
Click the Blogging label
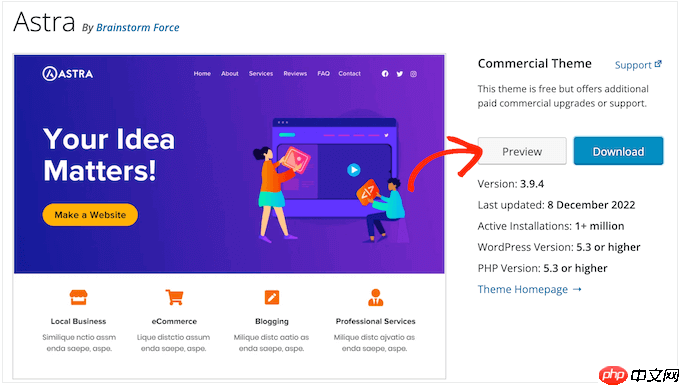[x=272, y=321]
